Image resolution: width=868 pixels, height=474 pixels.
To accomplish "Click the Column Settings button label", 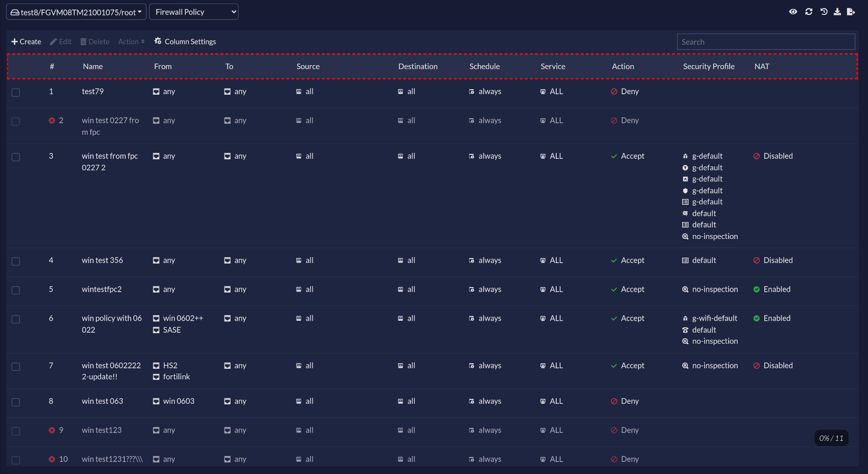I will (x=190, y=42).
